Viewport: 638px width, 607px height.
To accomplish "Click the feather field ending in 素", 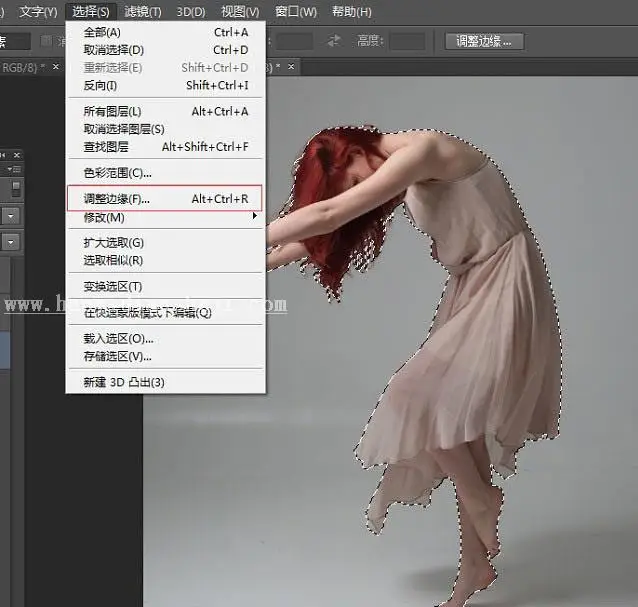I will tap(15, 41).
